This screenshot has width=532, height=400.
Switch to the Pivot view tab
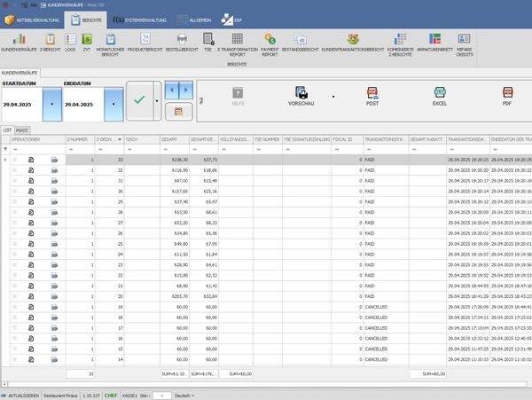coord(22,129)
